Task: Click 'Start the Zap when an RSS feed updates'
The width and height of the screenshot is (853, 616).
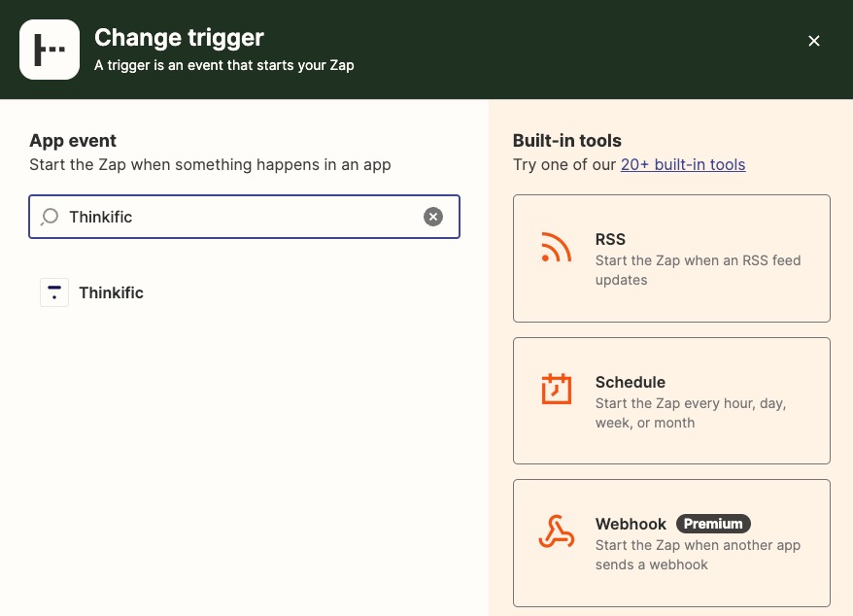Action: click(698, 270)
